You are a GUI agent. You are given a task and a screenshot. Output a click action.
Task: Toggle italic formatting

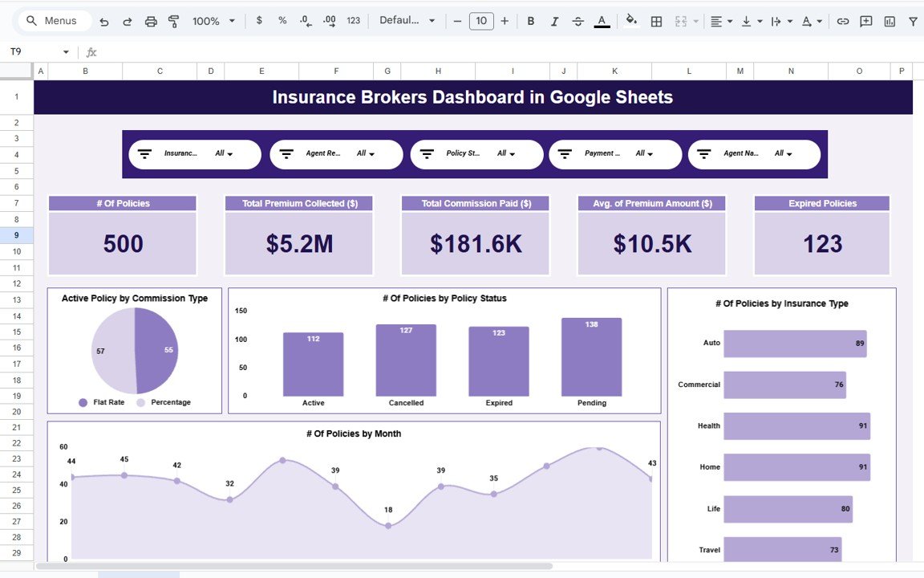click(554, 21)
